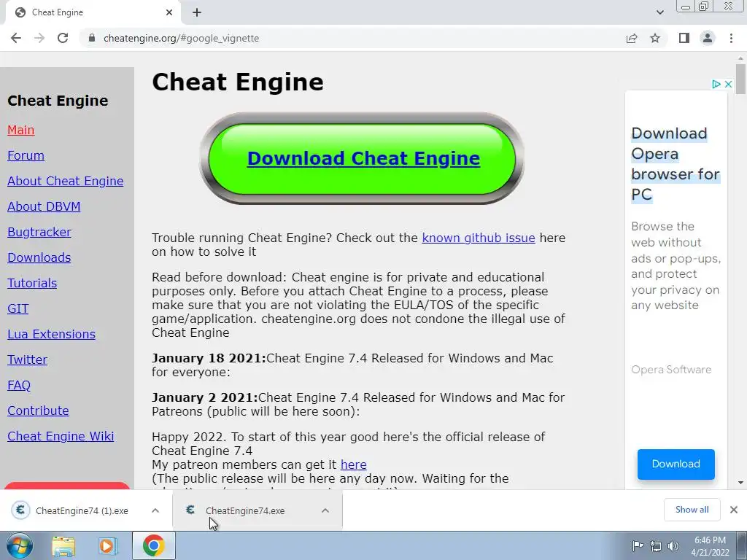The image size is (747, 560).
Task: Close the Cheat Engine tab
Action: [x=169, y=12]
